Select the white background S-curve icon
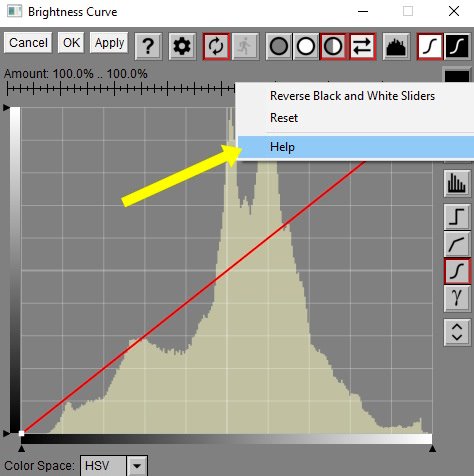 click(x=430, y=46)
